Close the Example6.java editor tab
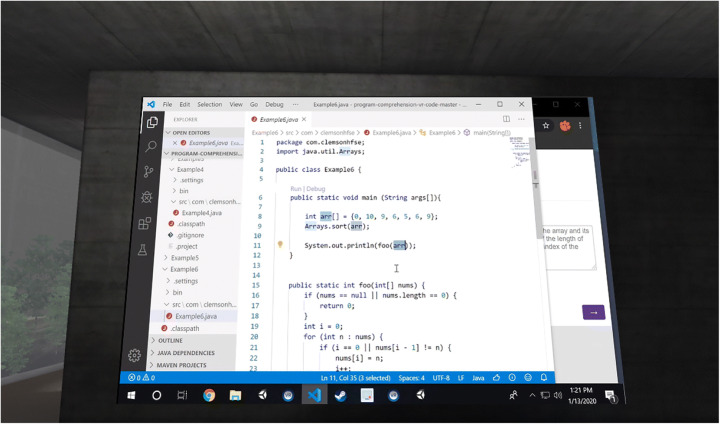This screenshot has width=720, height=424. [x=304, y=119]
